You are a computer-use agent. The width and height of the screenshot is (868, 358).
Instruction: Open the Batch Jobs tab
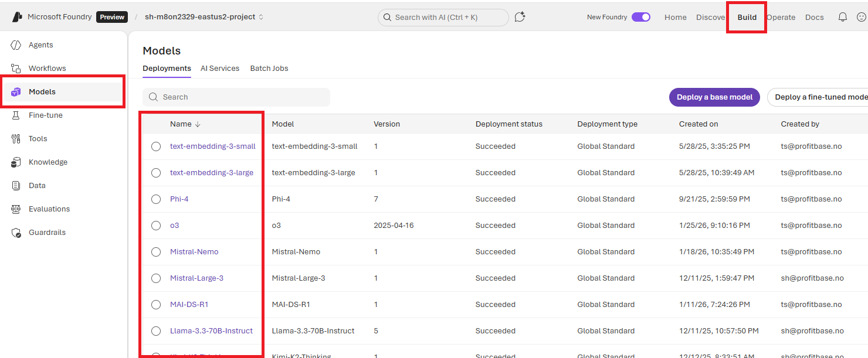(269, 69)
